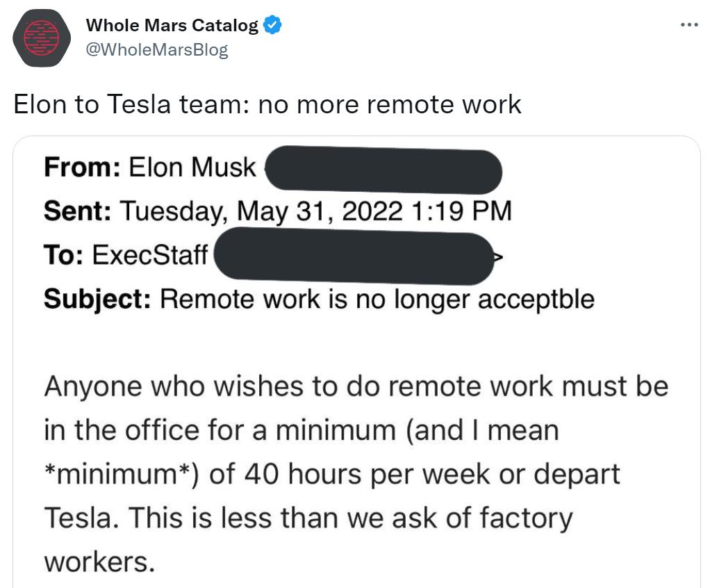
Task: Click the sent date Tuesday, May 31, 2022
Action: click(261, 211)
